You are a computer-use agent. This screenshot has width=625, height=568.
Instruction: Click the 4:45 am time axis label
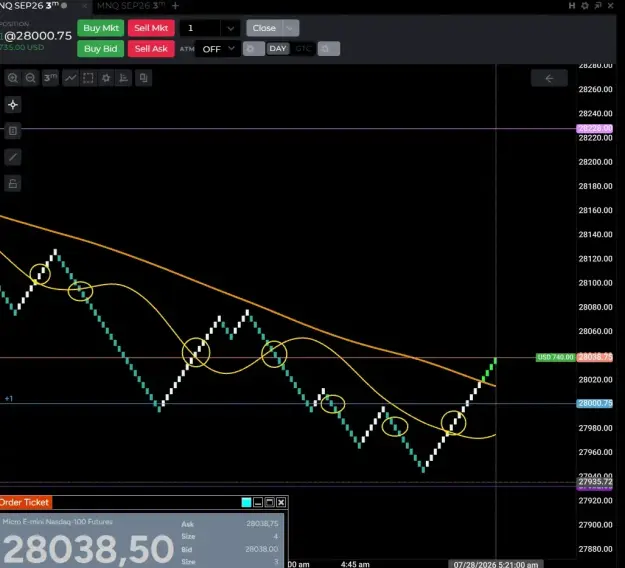(355, 564)
